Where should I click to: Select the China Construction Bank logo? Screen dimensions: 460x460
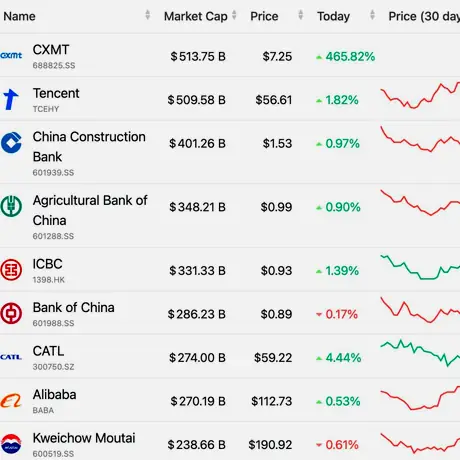11,143
